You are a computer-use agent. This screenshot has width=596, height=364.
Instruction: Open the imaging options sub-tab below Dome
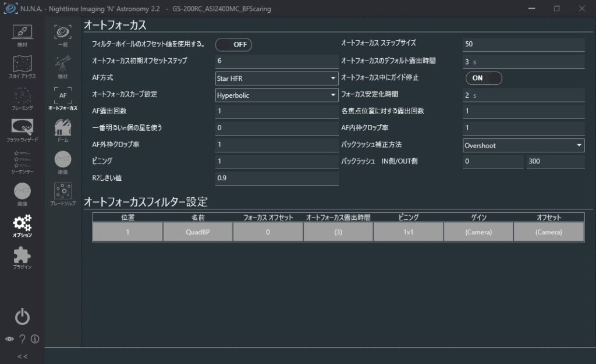coord(63,162)
